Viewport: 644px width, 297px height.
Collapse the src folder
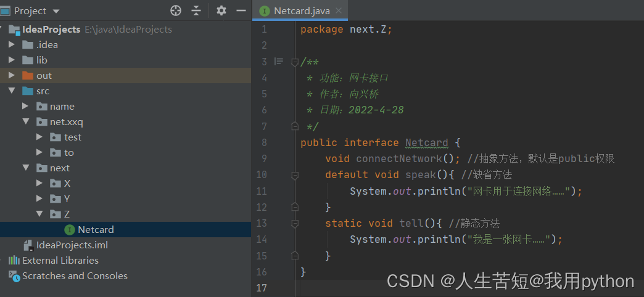[12, 91]
